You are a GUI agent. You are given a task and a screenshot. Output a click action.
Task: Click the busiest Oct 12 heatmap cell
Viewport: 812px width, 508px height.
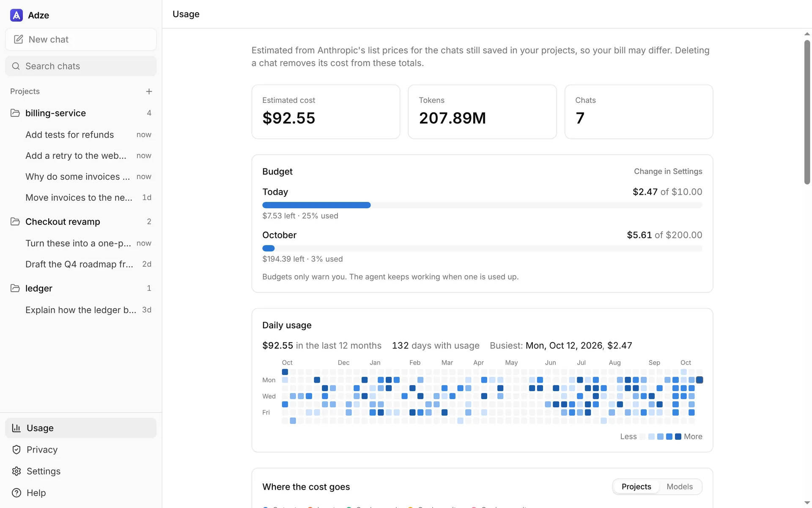click(700, 380)
